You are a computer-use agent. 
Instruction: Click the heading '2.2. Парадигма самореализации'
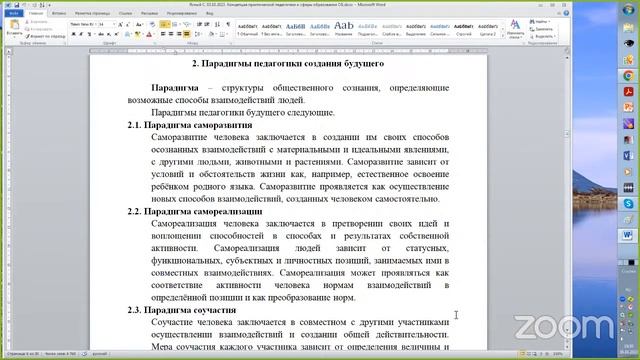tap(195, 211)
